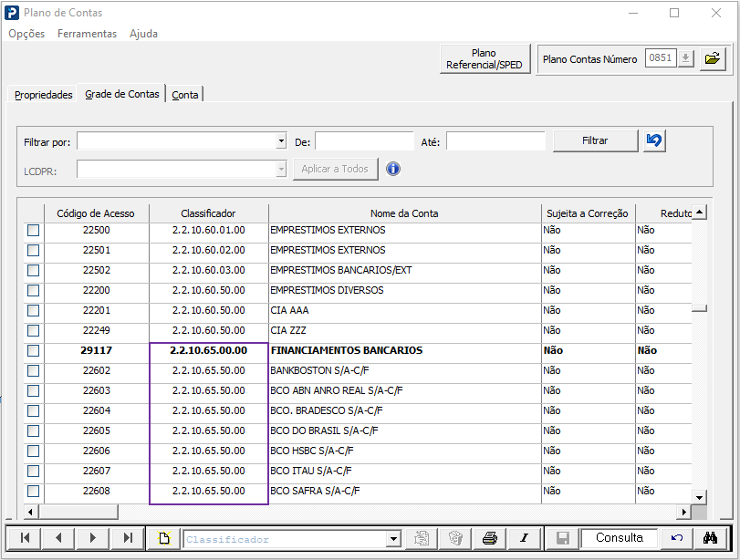Screen dimensions: 740x560
Task: Show LCDPR info via the blue icon
Action: (393, 169)
